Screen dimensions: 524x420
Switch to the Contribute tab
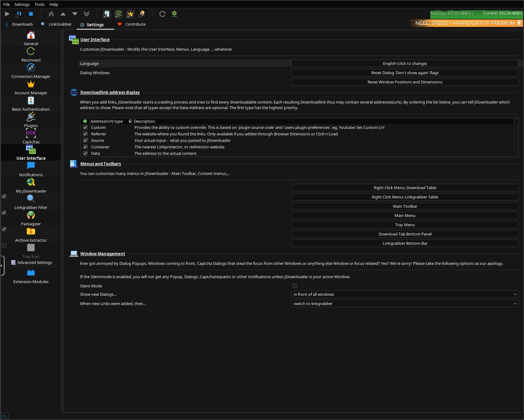point(131,24)
